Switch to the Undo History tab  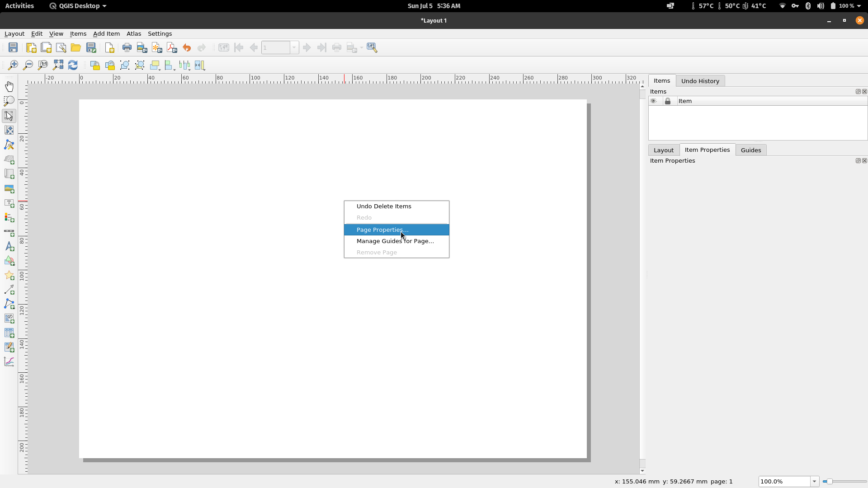point(700,81)
